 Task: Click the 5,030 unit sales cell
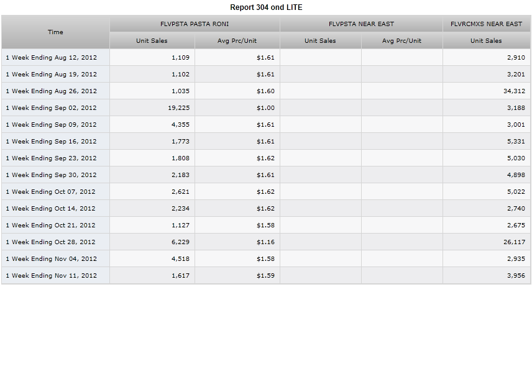[x=487, y=158]
